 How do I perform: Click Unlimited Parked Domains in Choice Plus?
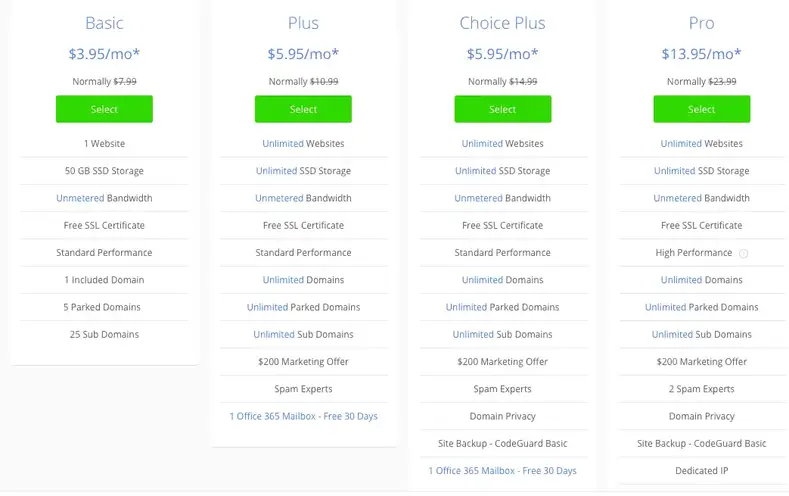pyautogui.click(x=503, y=307)
